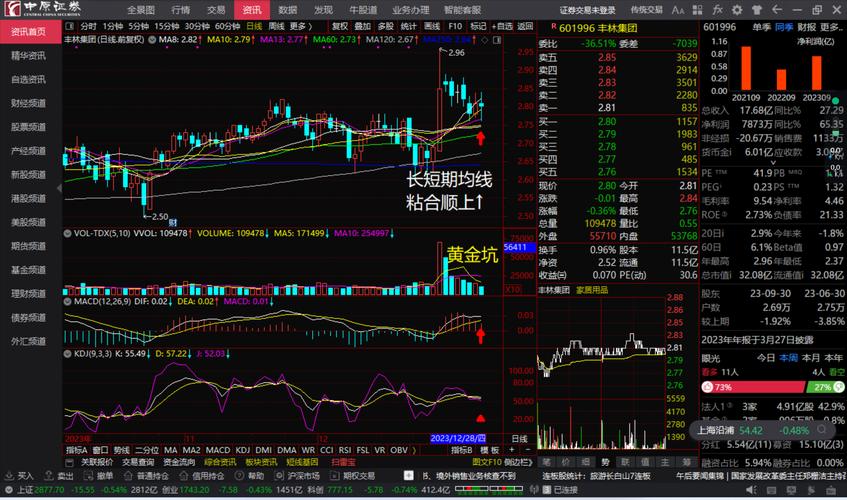
Task: Select 本年 in 眼光 panel
Action: 833,357
